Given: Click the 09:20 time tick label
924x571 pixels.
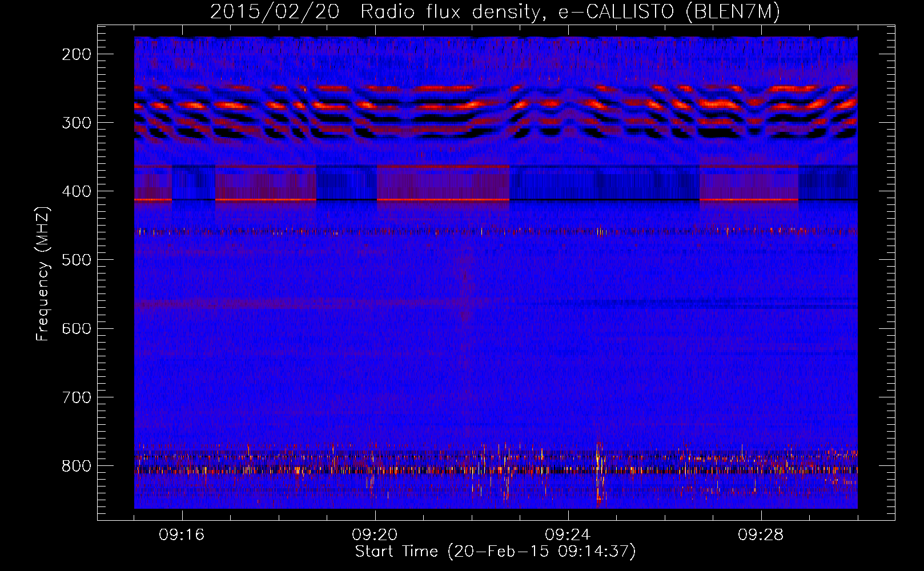Looking at the screenshot, I should (x=375, y=534).
